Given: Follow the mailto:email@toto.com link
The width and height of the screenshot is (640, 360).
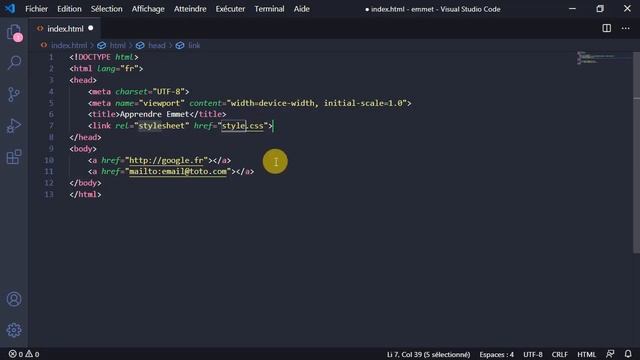Looking at the screenshot, I should (x=178, y=172).
